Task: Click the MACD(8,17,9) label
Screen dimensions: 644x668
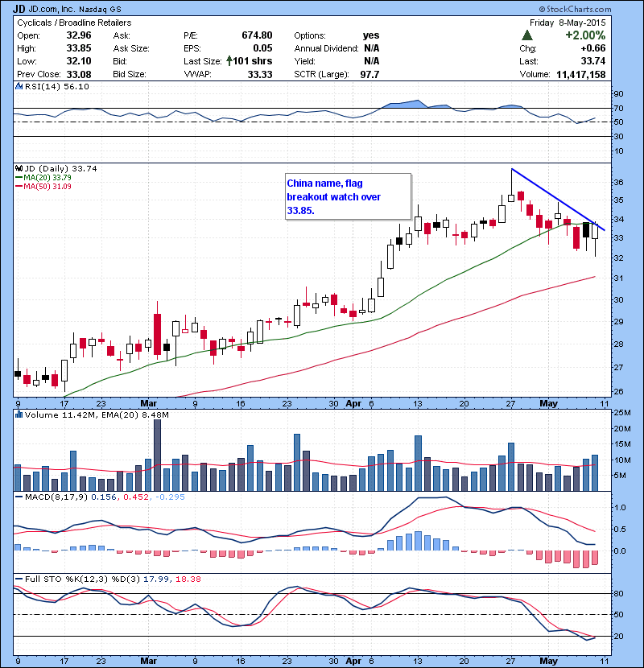Action: tap(56, 497)
